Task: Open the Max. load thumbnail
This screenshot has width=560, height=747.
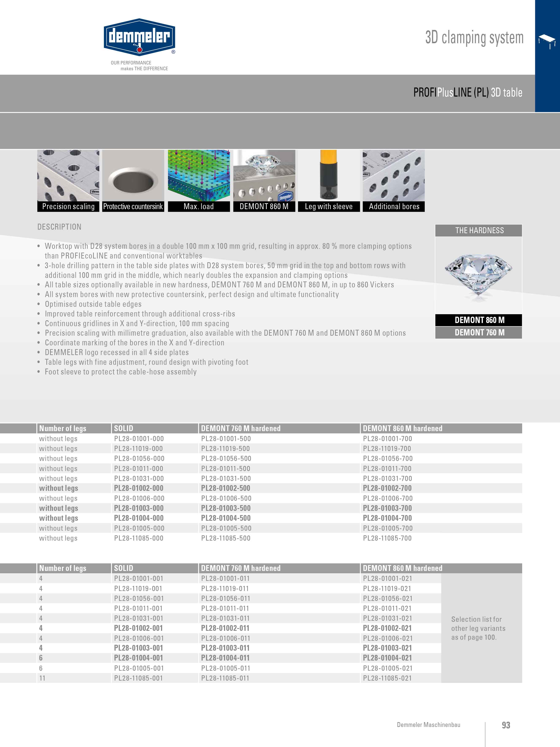Action: point(199,181)
